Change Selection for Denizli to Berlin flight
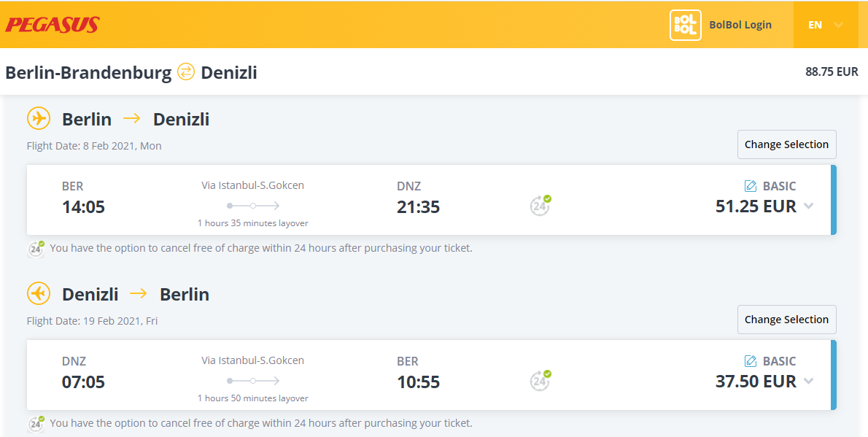This screenshot has height=437, width=868. 786,320
